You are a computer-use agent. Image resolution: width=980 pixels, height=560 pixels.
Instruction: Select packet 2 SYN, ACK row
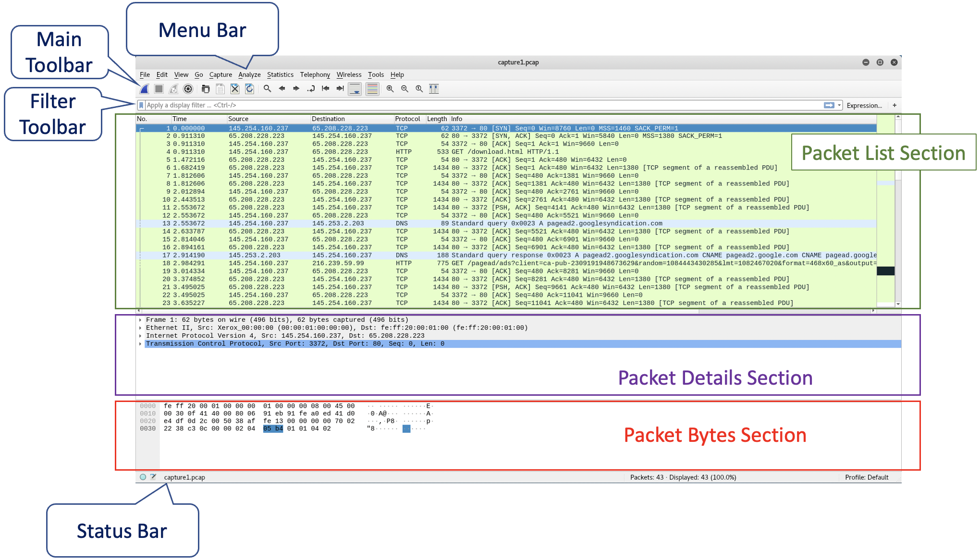507,136
